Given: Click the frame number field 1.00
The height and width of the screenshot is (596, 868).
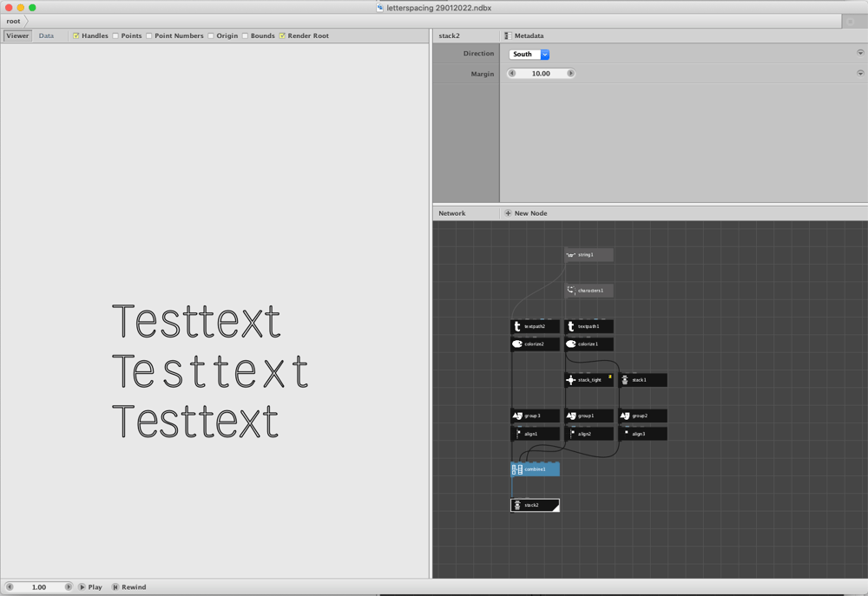Looking at the screenshot, I should (39, 587).
